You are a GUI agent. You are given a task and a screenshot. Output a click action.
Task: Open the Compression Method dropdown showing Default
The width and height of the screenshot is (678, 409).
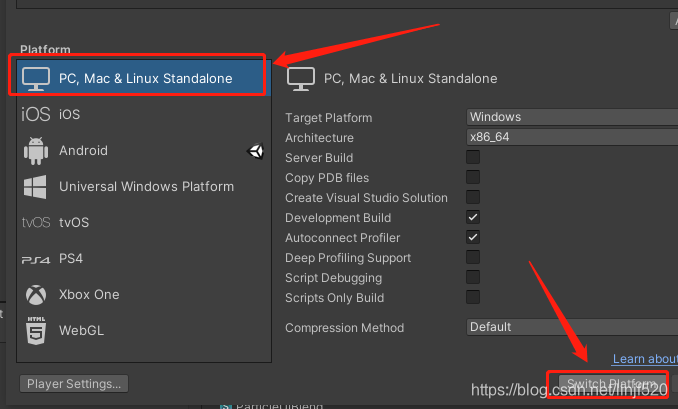(572, 327)
